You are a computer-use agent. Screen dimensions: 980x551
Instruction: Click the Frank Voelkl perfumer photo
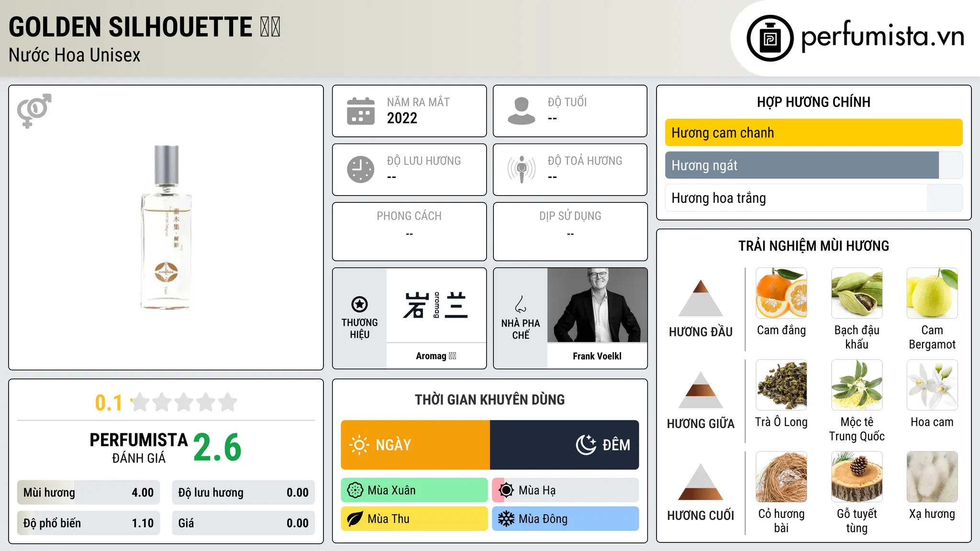click(597, 305)
